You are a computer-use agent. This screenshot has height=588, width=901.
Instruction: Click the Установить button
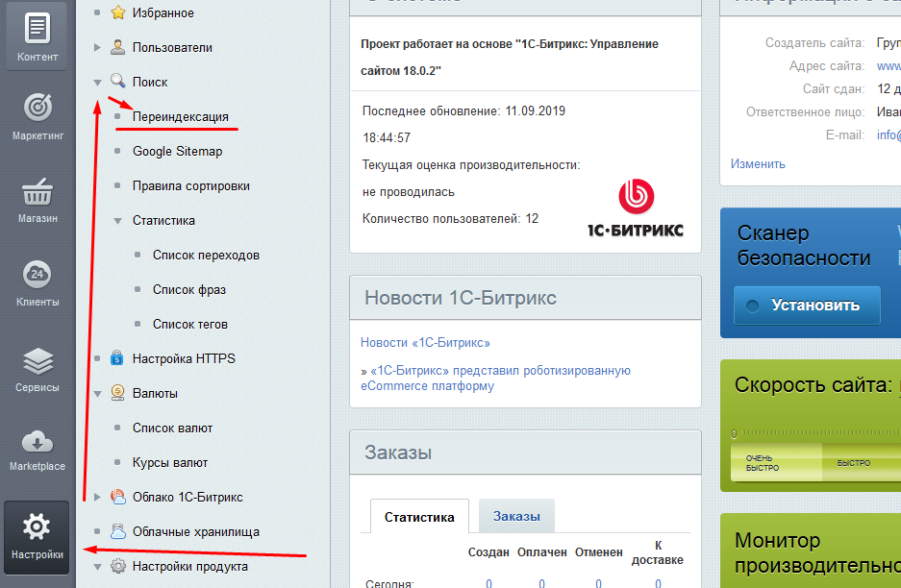(807, 305)
